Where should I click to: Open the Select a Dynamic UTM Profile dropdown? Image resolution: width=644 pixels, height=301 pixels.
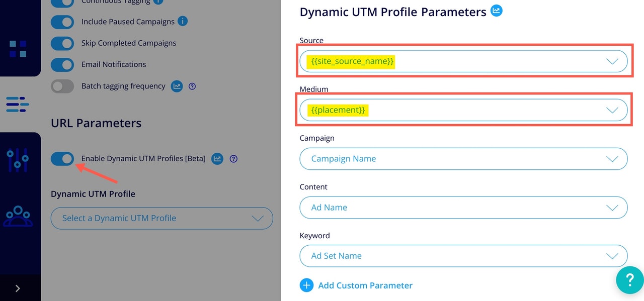click(x=162, y=219)
